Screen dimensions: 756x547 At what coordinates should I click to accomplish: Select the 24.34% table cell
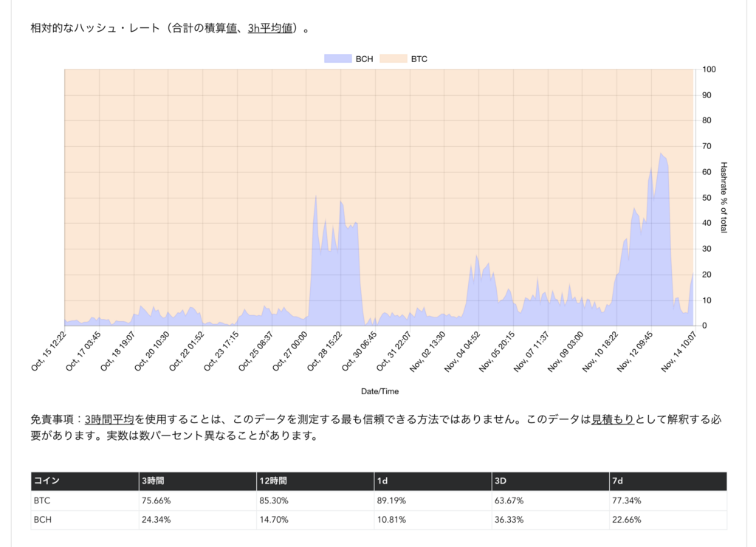198,520
